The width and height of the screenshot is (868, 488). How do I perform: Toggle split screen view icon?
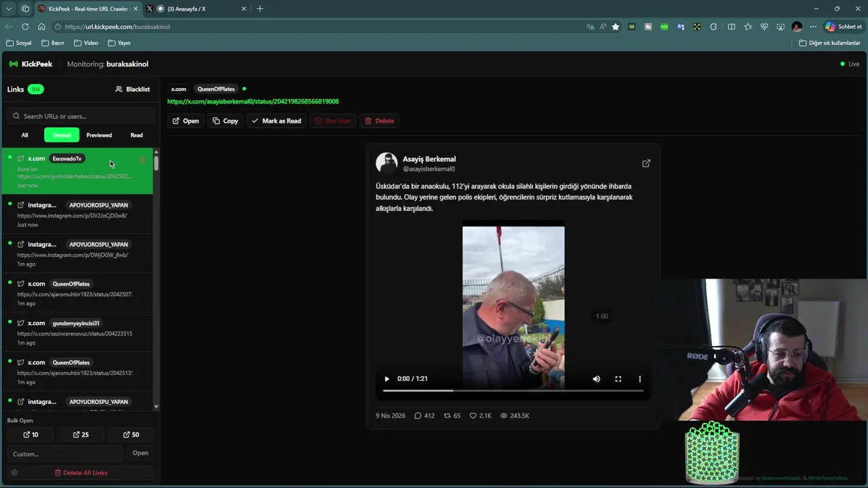(731, 26)
